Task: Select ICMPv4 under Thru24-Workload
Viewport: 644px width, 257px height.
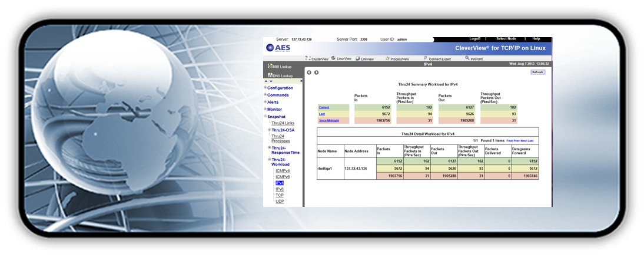Action: pos(283,171)
